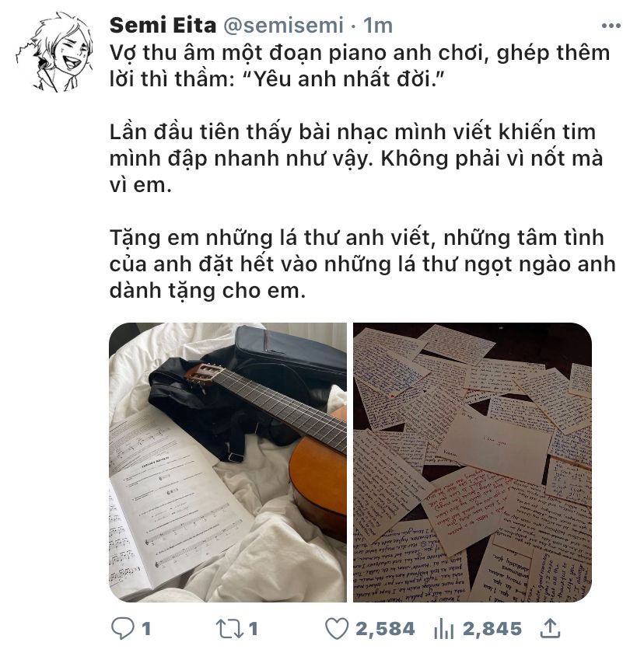Viewport: 644px width, 653px height.
Task: Click the white envelope in the letters photo
Action: coord(495,448)
